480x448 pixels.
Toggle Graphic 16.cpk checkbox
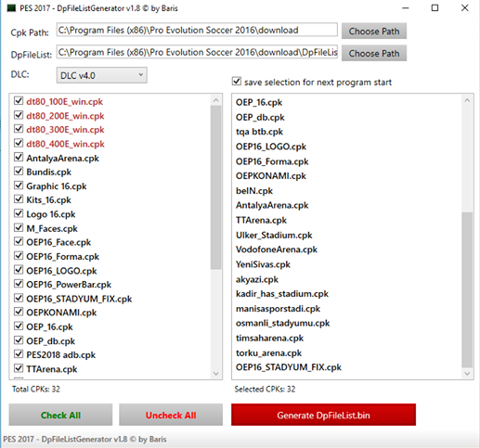click(x=19, y=186)
